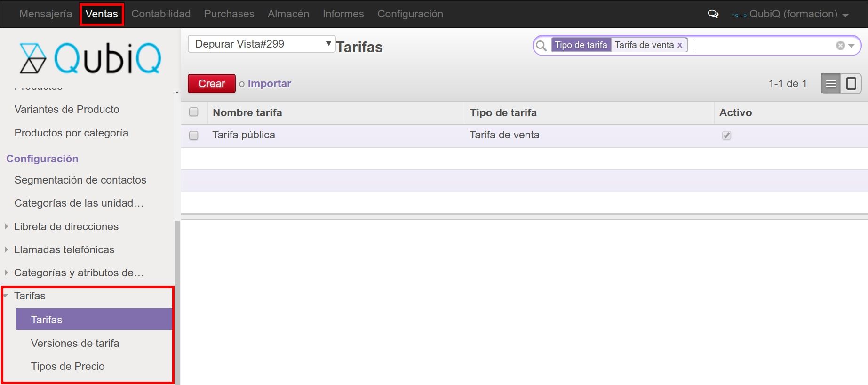Switch to form view icon
This screenshot has width=868, height=385.
[x=851, y=84]
